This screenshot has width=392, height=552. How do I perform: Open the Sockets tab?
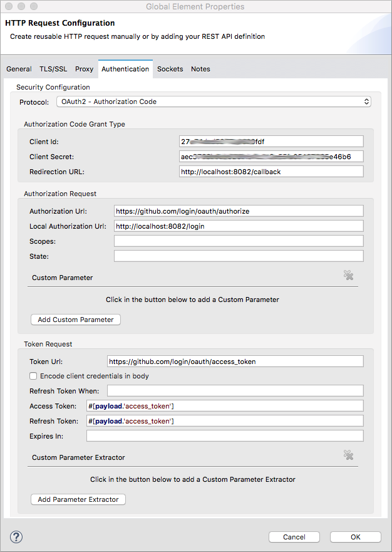[x=170, y=69]
